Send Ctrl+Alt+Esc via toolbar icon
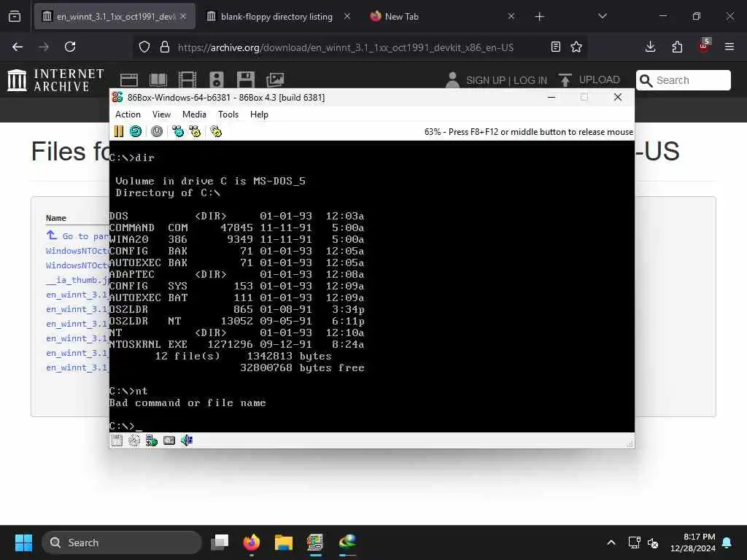 195,131
